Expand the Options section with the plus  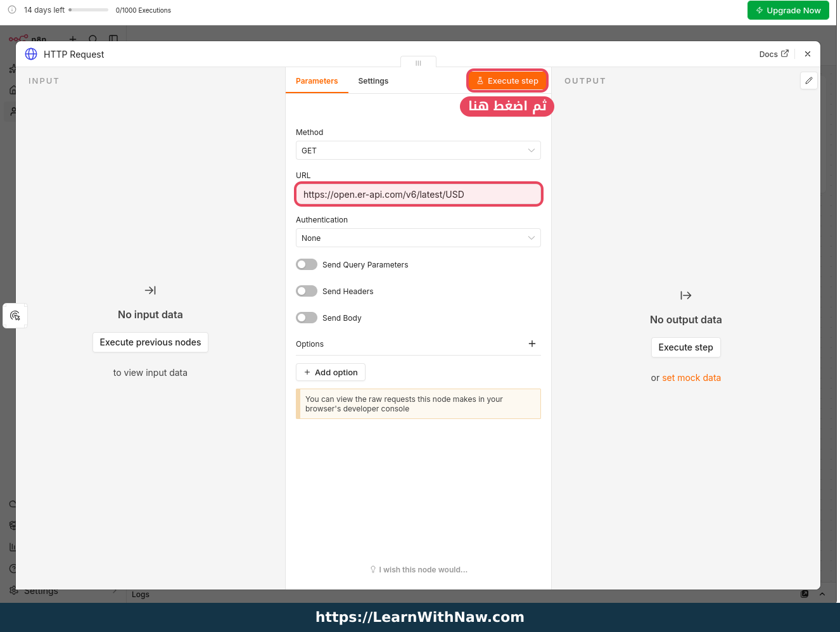532,344
